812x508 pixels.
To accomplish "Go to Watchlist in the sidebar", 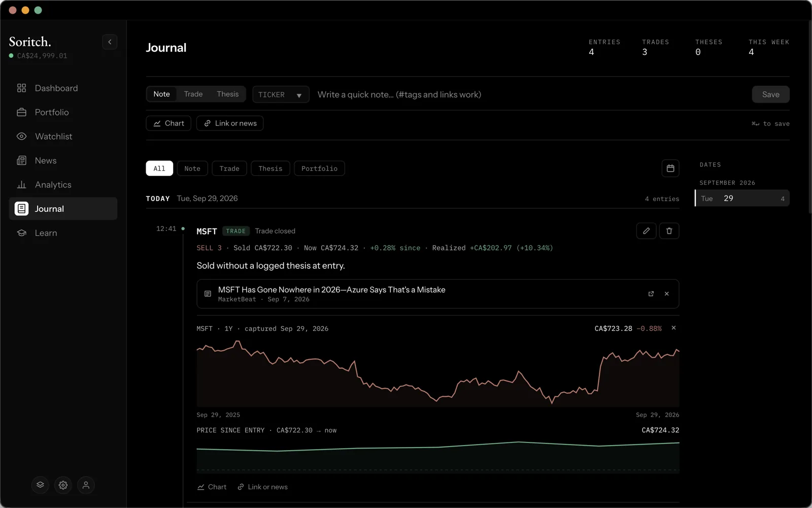I will click(63, 136).
